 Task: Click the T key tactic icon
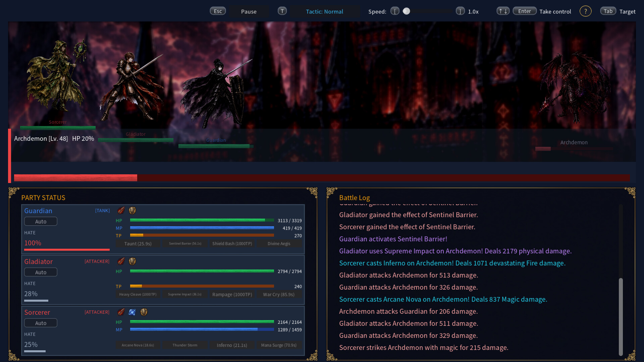pyautogui.click(x=282, y=11)
